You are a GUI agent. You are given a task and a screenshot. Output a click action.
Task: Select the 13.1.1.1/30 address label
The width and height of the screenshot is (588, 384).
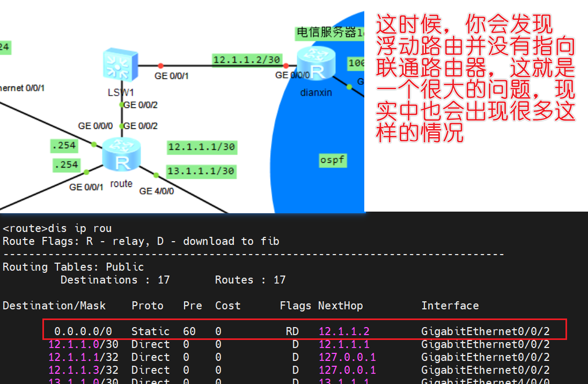coord(201,171)
